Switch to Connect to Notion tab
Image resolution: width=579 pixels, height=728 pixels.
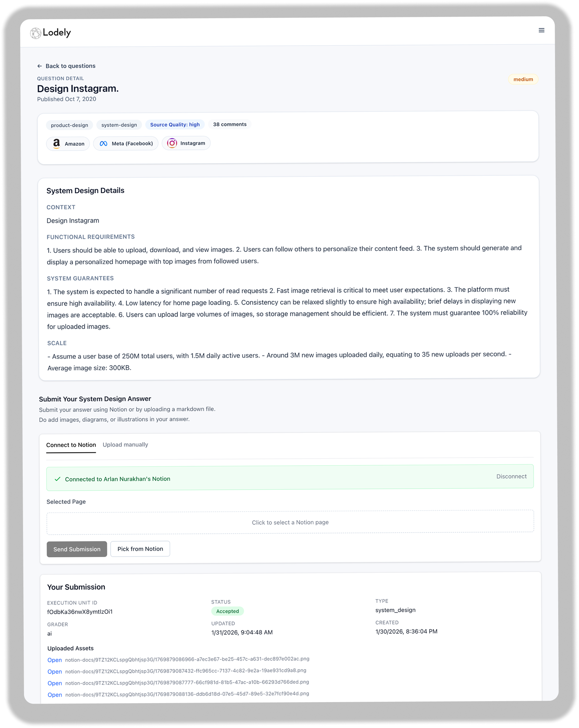tap(71, 445)
